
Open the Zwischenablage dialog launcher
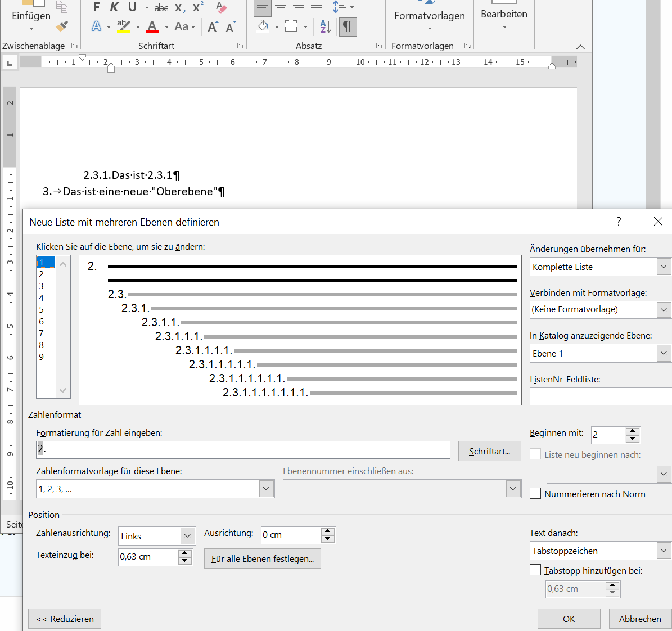point(74,46)
